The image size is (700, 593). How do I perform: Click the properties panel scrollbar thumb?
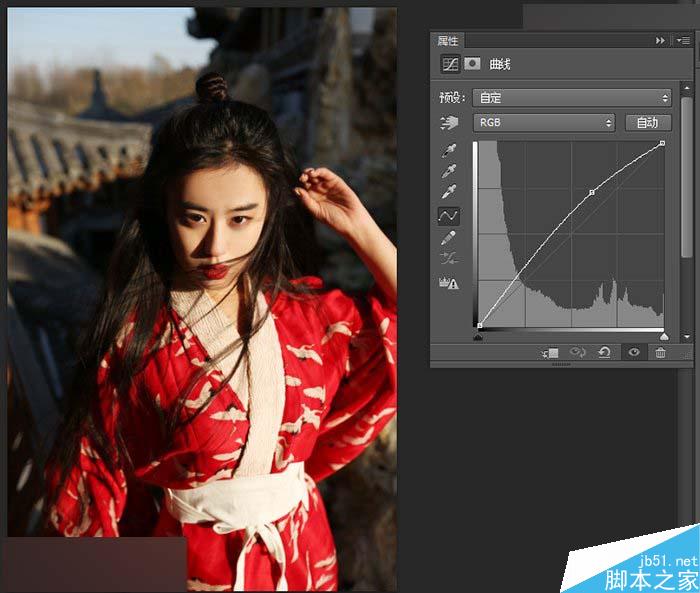(687, 177)
